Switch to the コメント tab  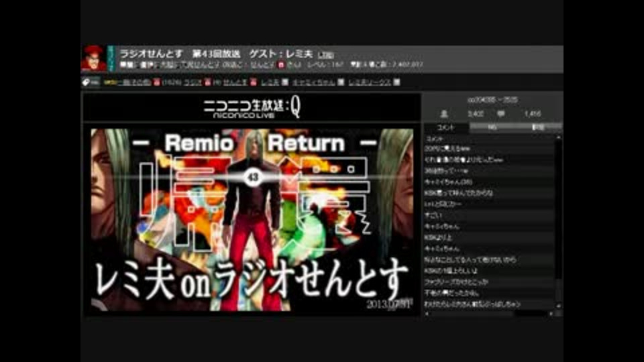(446, 127)
